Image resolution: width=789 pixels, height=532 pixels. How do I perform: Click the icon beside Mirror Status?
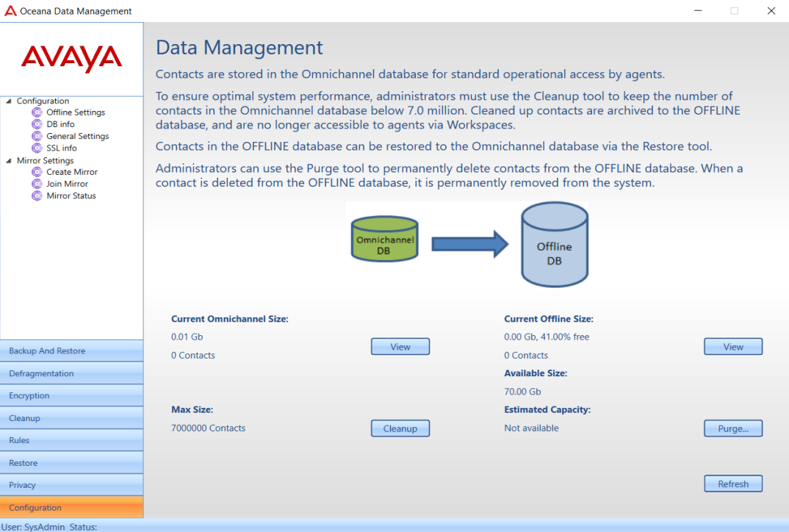tap(37, 195)
